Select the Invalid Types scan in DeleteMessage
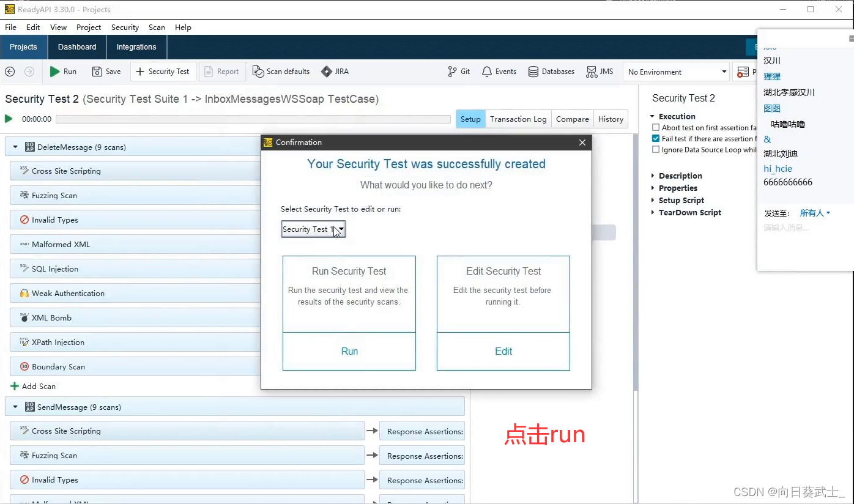Screen dimensions: 854x504 click(135, 220)
